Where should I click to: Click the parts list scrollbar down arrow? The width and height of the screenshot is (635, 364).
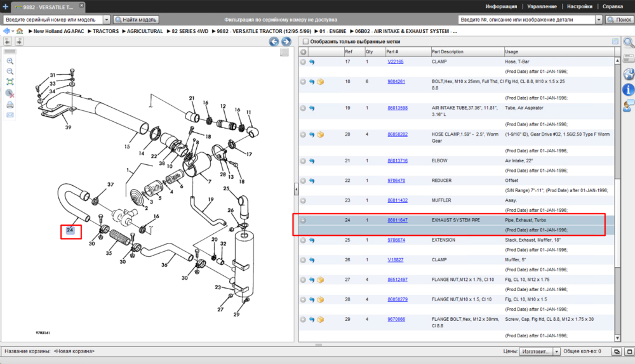tap(617, 338)
